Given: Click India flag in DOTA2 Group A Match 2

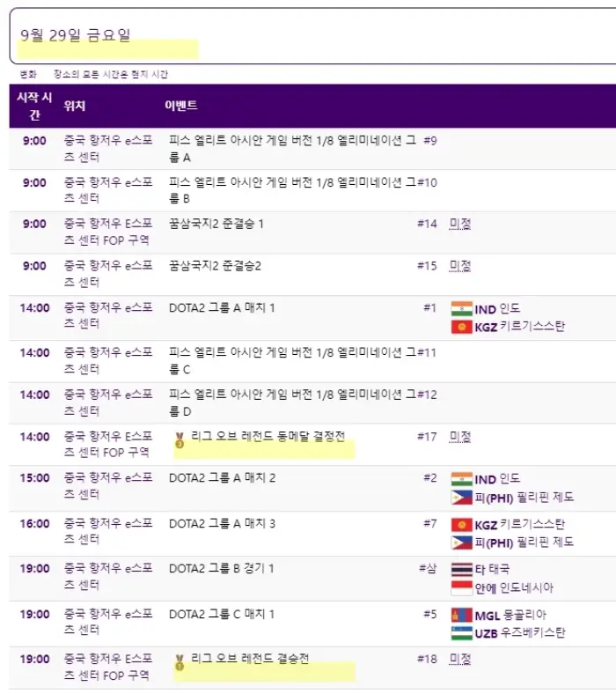Looking at the screenshot, I should (x=461, y=479).
